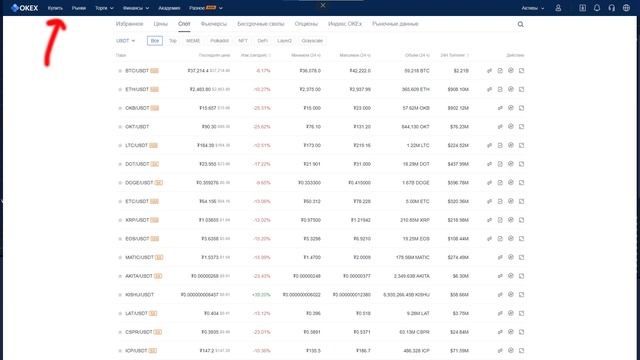
Task: Click the circular chart icon in DOT/USDT row
Action: [511, 164]
